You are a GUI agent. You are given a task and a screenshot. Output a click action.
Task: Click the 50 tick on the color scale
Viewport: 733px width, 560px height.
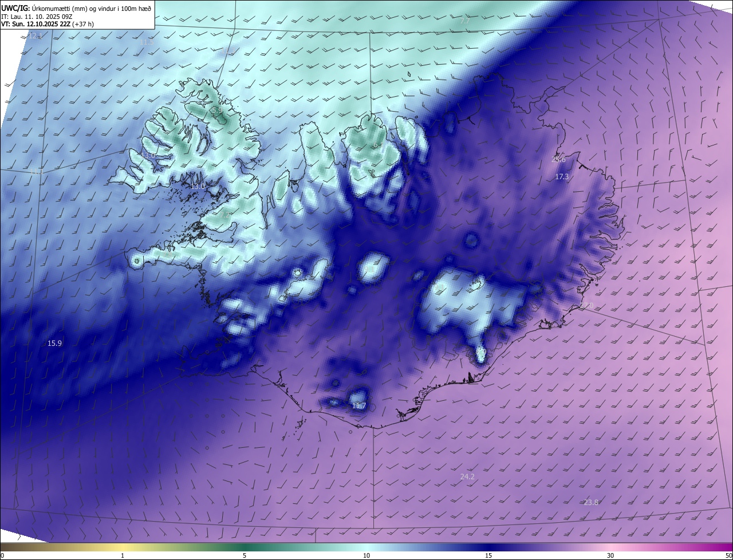[x=728, y=555]
